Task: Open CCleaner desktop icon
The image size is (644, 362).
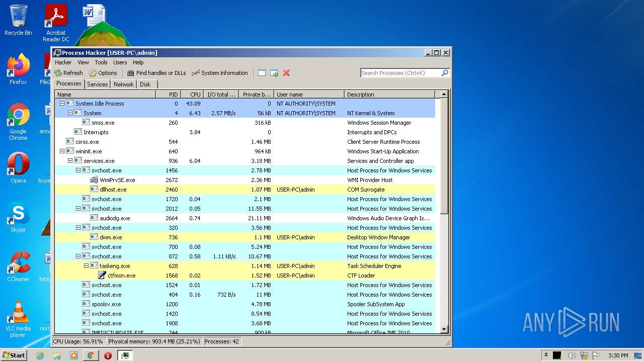Action: pyautogui.click(x=18, y=266)
